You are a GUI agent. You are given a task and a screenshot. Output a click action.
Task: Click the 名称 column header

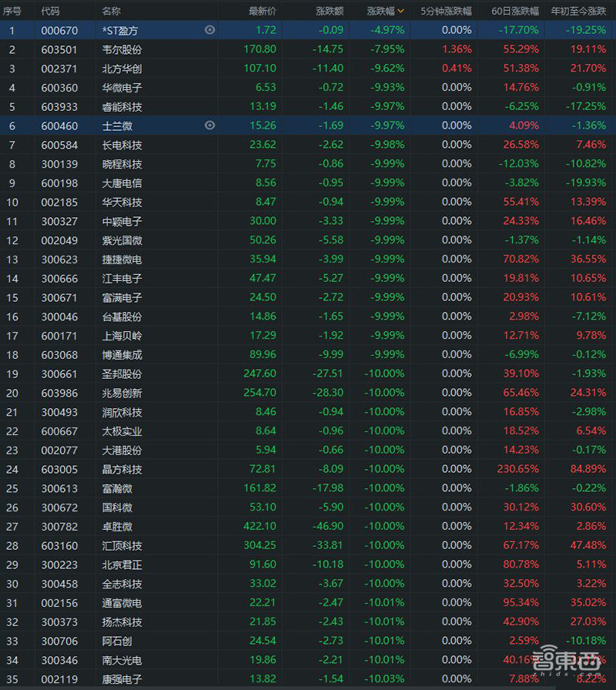pyautogui.click(x=112, y=12)
